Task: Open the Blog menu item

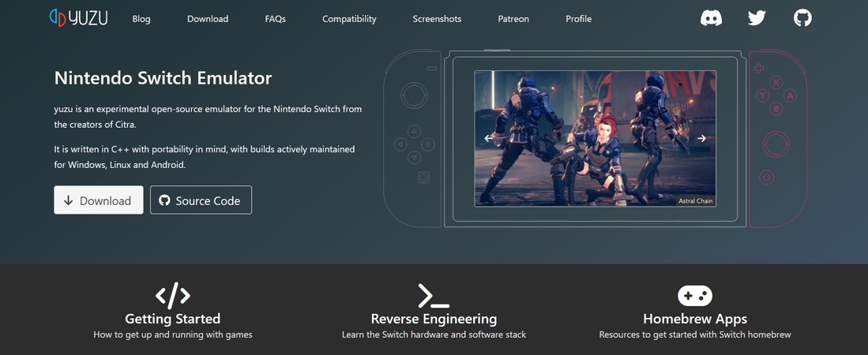Action: [x=141, y=19]
